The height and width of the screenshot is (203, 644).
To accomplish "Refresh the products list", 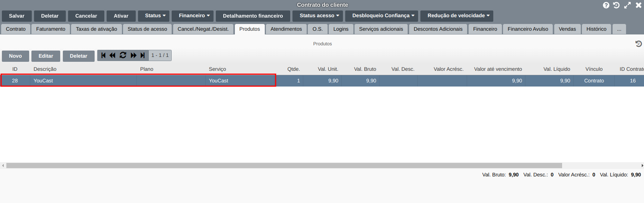I will (x=123, y=55).
